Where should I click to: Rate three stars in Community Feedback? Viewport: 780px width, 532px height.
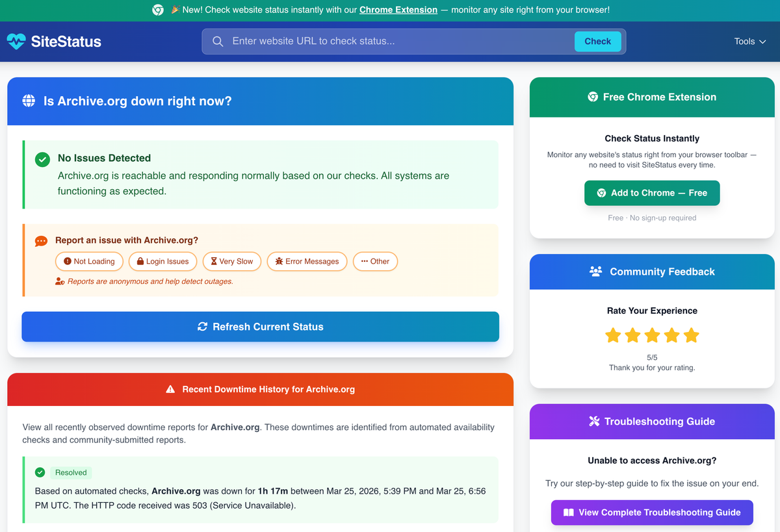[652, 335]
